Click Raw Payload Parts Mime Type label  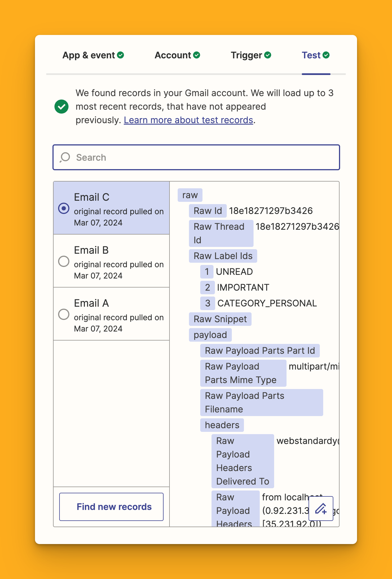coord(243,373)
